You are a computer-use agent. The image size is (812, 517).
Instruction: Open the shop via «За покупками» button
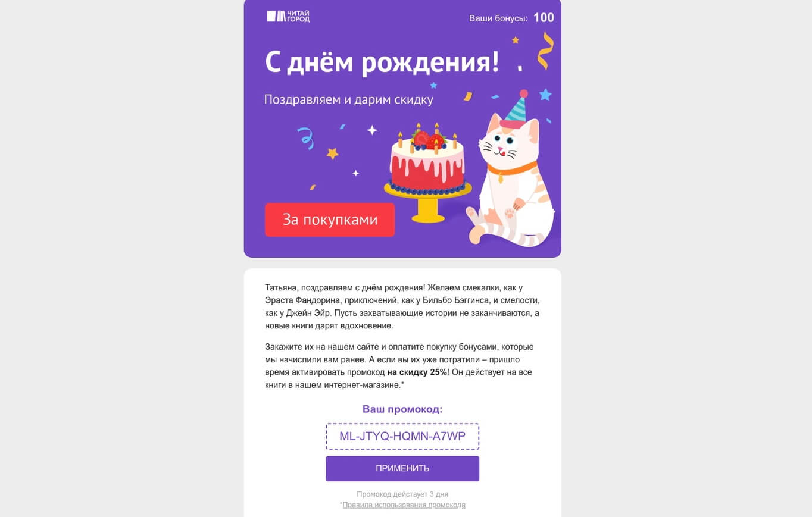[330, 220]
